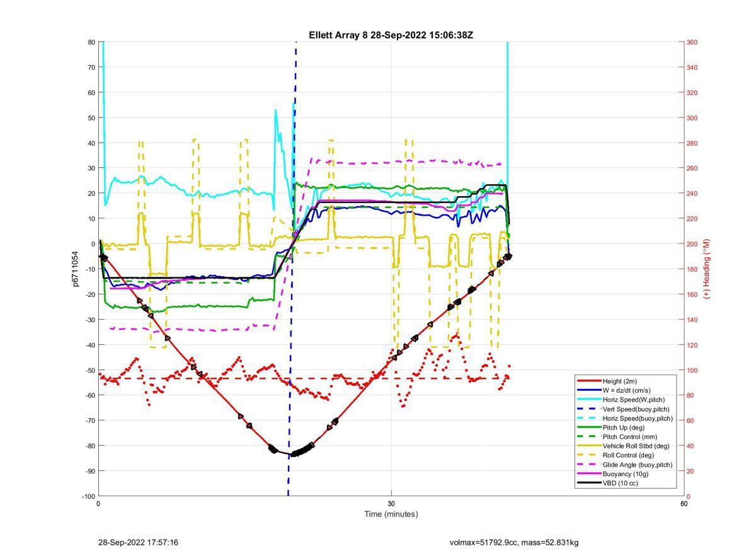Click legend entry "Horiz Speed(W,pitch)"
This screenshot has width=756, height=558.
pos(633,400)
